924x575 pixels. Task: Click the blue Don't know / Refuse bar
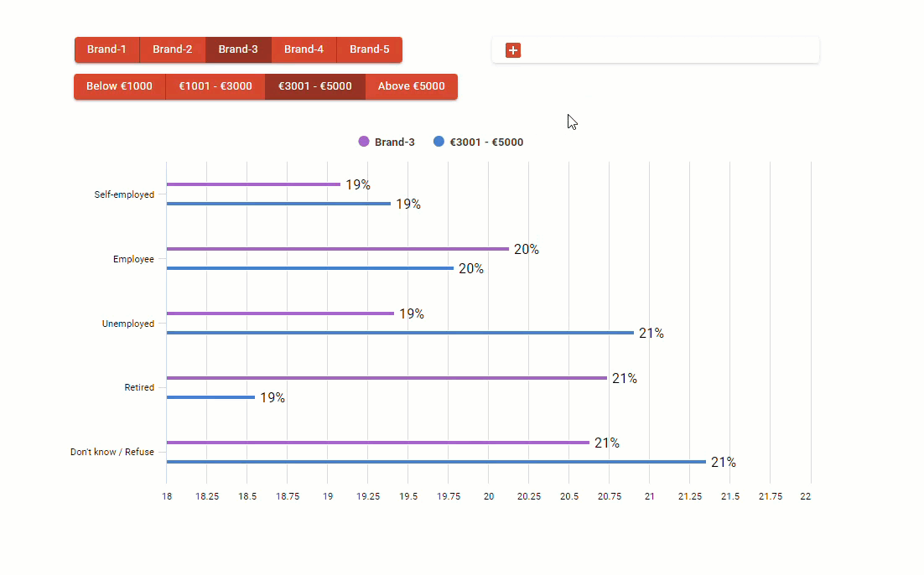tap(436, 462)
